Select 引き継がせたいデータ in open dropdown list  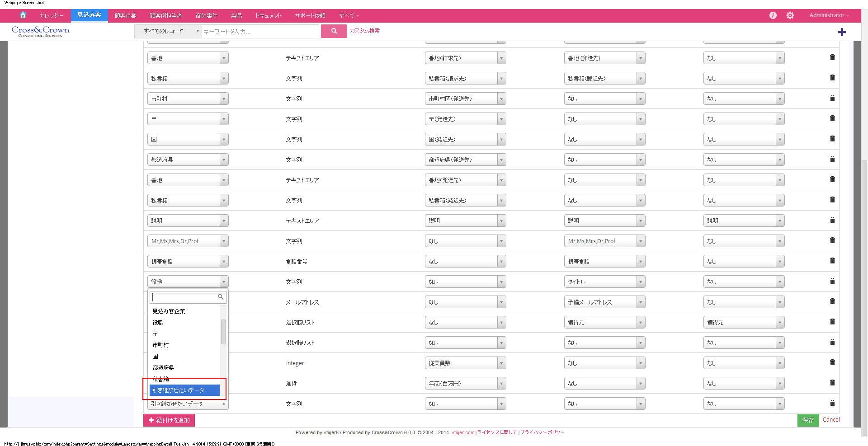[x=184, y=390]
